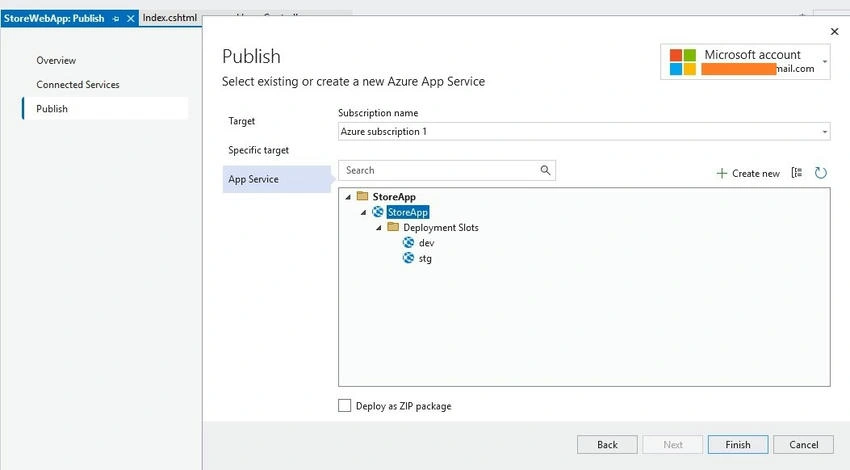Select the stg deployment slot globe icon
The width and height of the screenshot is (850, 470).
pos(408,258)
